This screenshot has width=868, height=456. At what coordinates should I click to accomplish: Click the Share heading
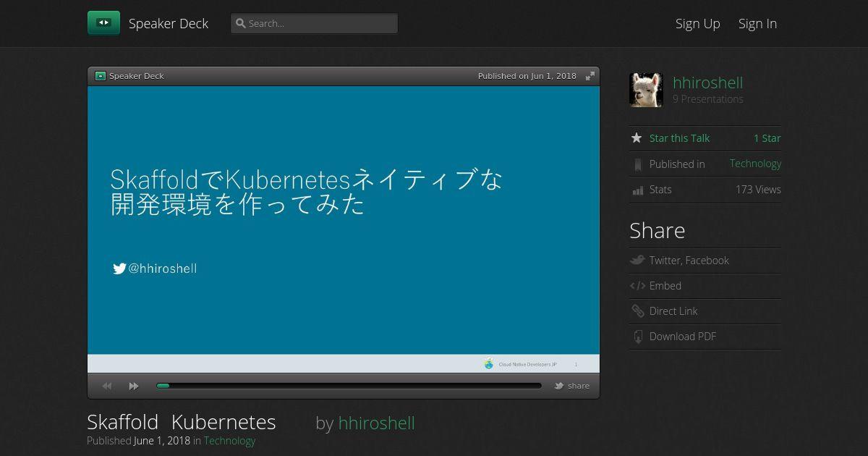(x=657, y=231)
